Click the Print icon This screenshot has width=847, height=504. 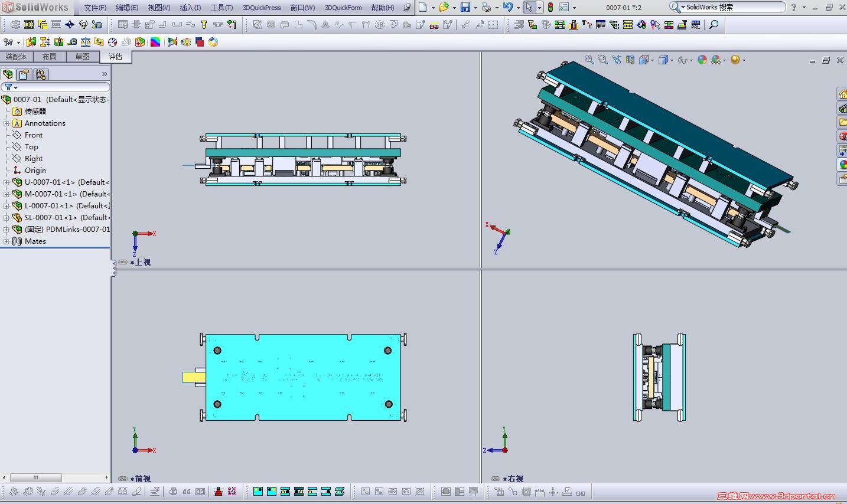pyautogui.click(x=486, y=7)
